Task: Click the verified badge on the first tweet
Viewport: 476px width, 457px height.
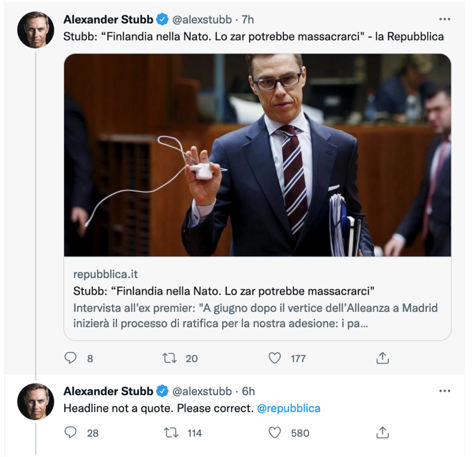Action: 162,20
